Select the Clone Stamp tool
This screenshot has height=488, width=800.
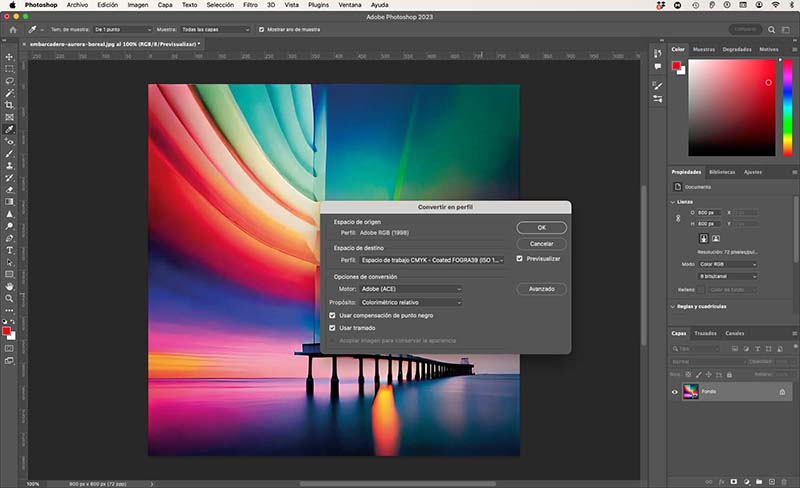click(9, 166)
